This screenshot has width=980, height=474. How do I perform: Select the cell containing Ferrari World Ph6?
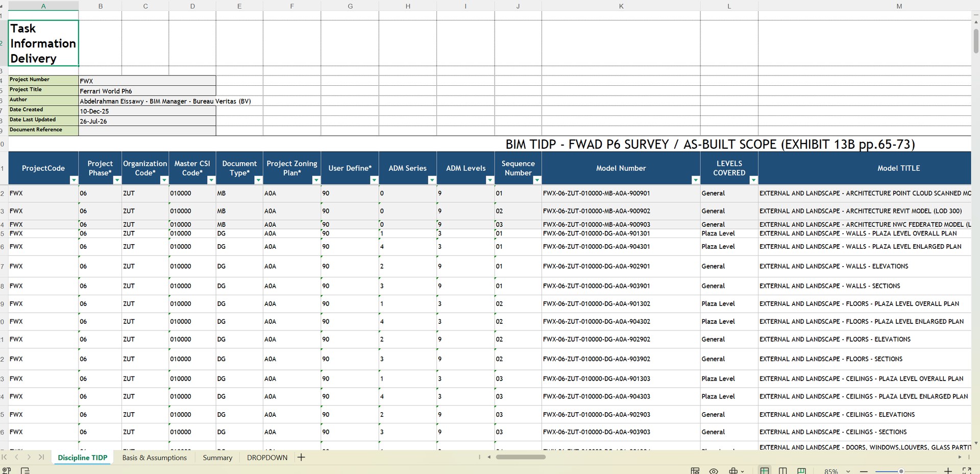pyautogui.click(x=147, y=91)
